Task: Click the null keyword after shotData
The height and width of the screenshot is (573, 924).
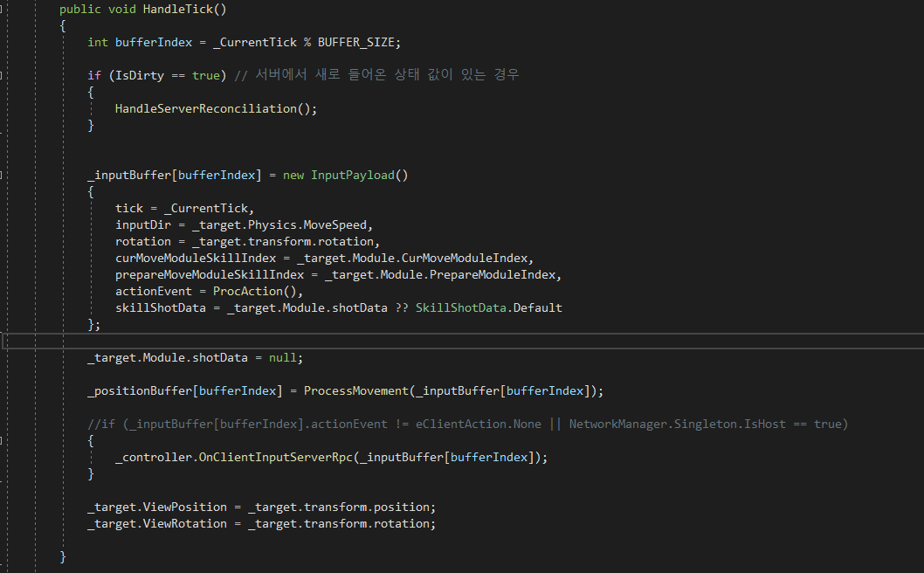Action: pyautogui.click(x=285, y=357)
